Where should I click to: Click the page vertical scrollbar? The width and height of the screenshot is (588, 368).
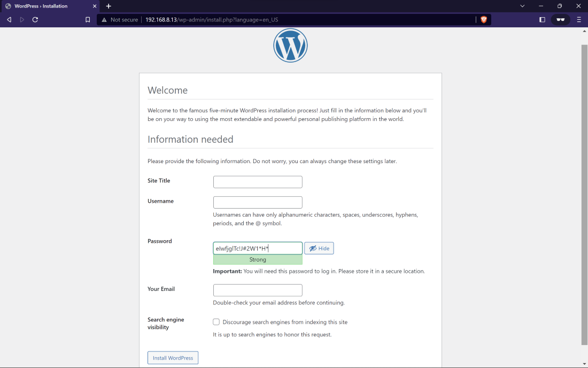[x=584, y=195]
